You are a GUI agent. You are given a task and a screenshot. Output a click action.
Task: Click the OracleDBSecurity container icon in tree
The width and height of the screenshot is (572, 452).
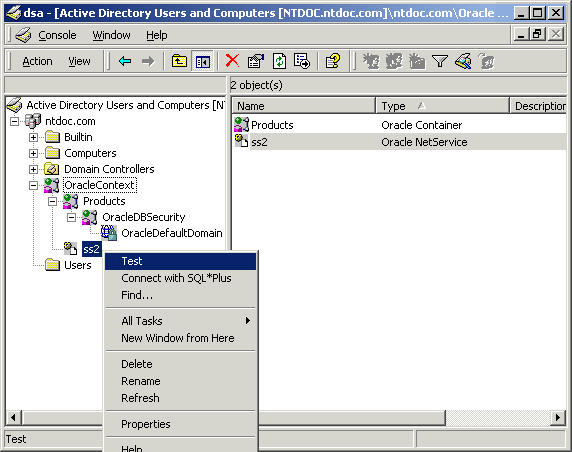point(89,217)
